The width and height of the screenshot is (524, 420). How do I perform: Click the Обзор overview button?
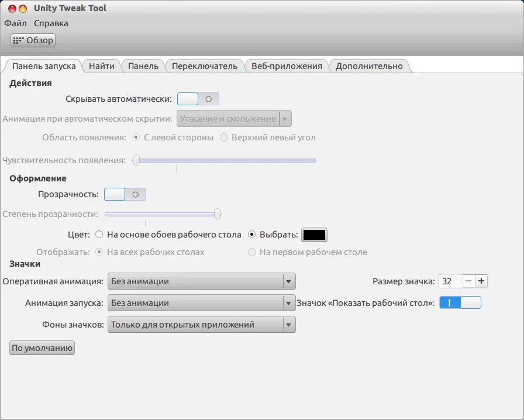[x=33, y=40]
